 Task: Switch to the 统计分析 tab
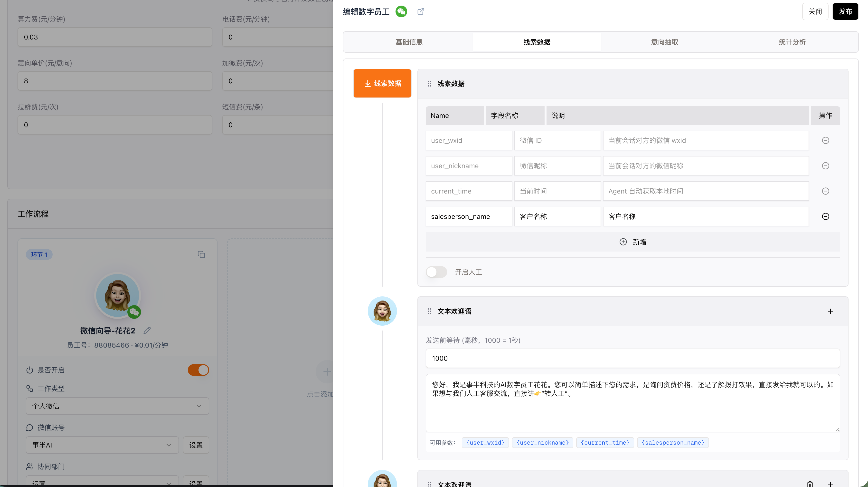coord(792,42)
